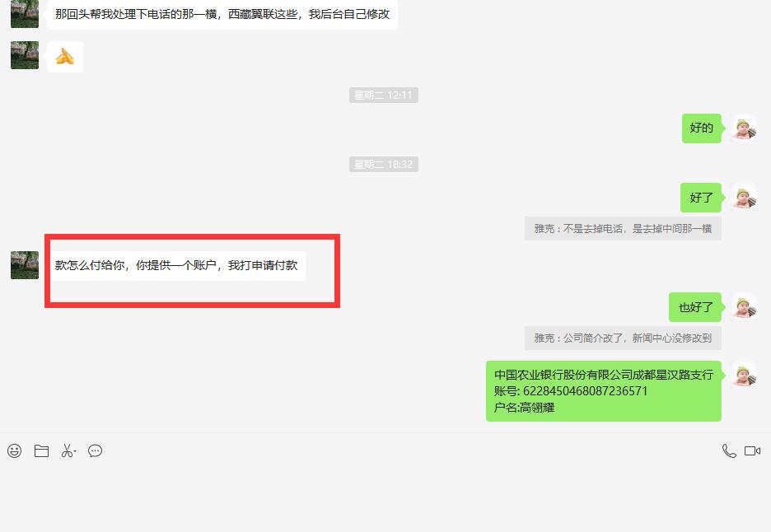Click the banana emoji message bubble
The width and height of the screenshot is (771, 532).
click(x=65, y=57)
